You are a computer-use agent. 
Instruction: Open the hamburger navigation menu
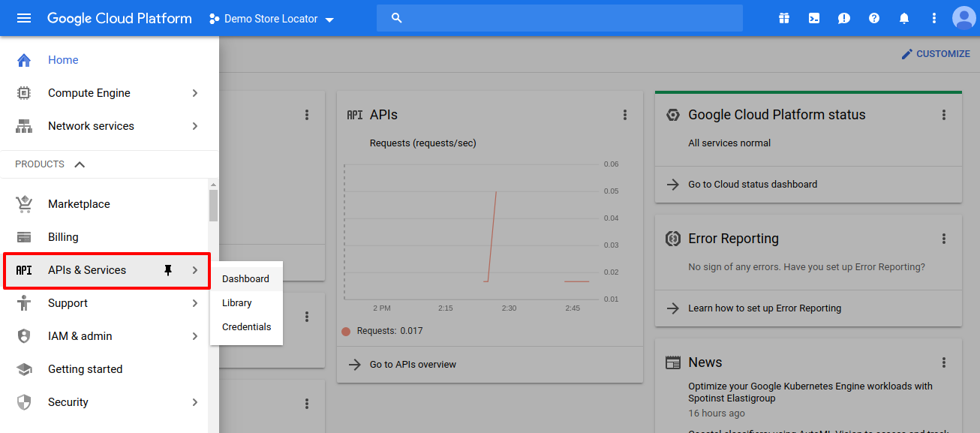click(x=24, y=18)
